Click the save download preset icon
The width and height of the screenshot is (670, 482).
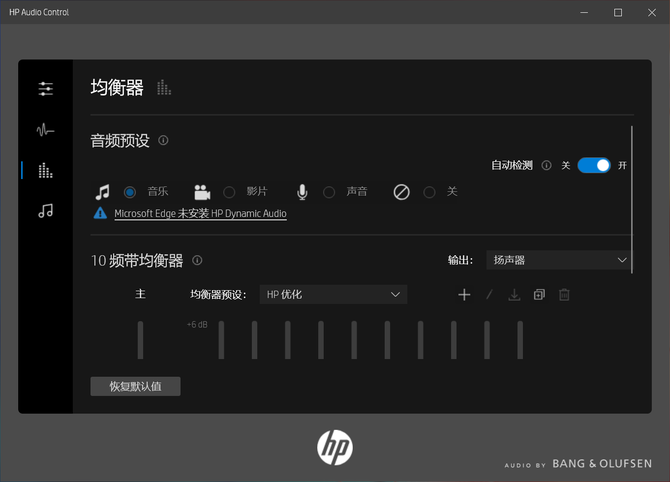(x=514, y=294)
